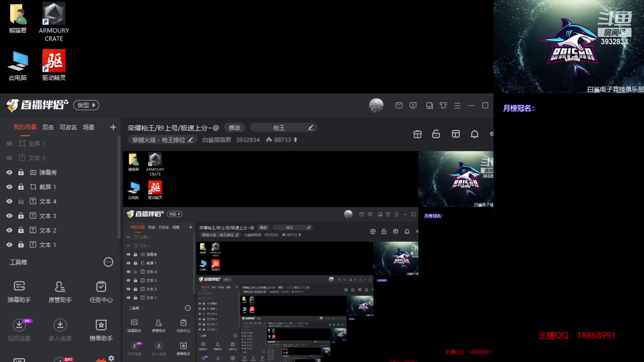Click the popularity count 88733

(x=282, y=140)
